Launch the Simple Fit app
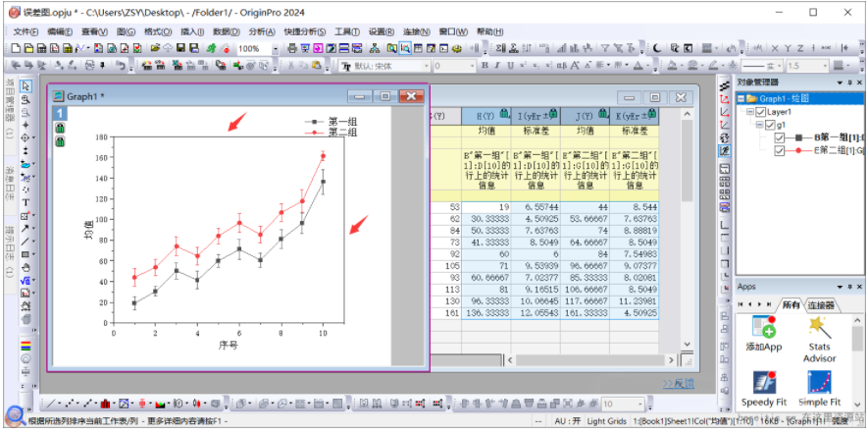Screen dimensions: 868x433 coord(819,389)
